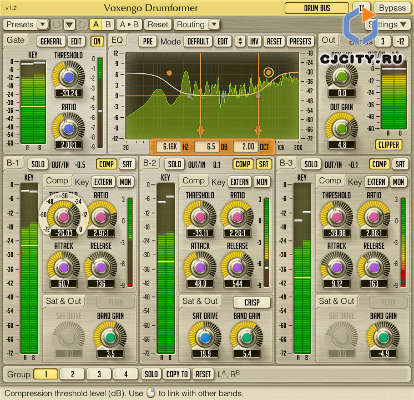Viewport: 414px width, 400px height.
Task: Click the grayed redo icon left of A
Action: [82, 24]
